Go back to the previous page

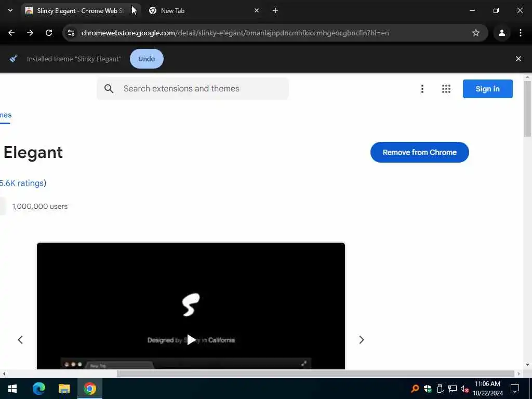point(11,33)
